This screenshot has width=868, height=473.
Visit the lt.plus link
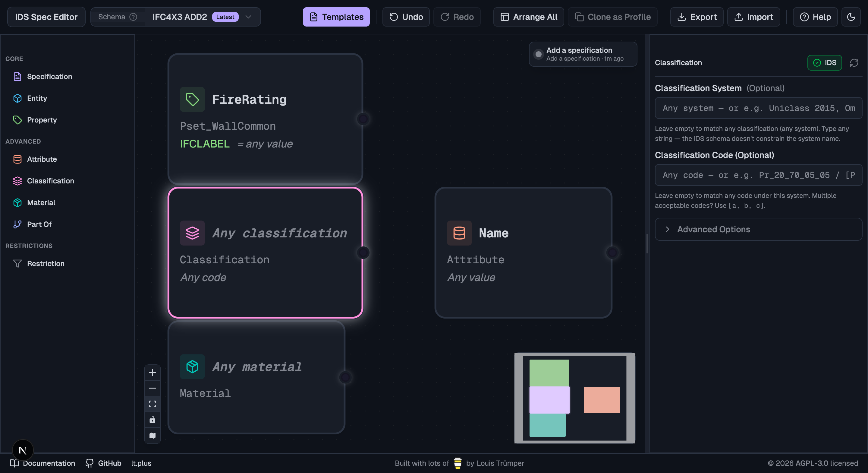point(141,463)
